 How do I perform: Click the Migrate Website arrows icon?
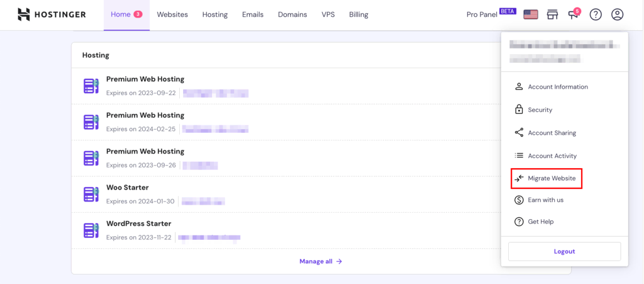pos(519,179)
